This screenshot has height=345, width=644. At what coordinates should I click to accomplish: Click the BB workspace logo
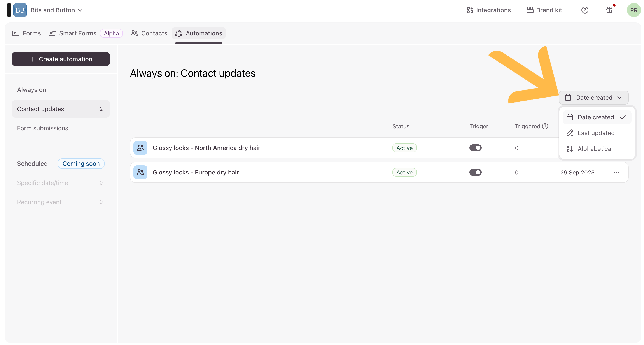click(20, 10)
